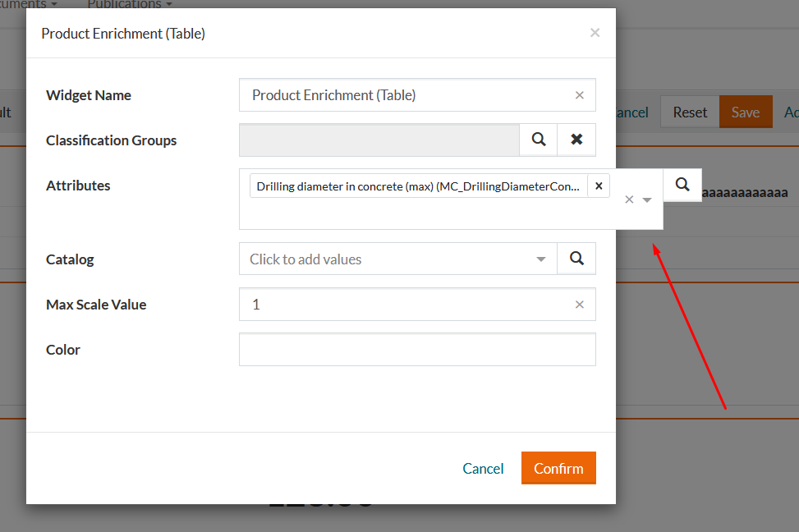Screen dimensions: 799x532
Task: Close the Product Enrichment dialog with the X
Action: pyautogui.click(x=595, y=33)
